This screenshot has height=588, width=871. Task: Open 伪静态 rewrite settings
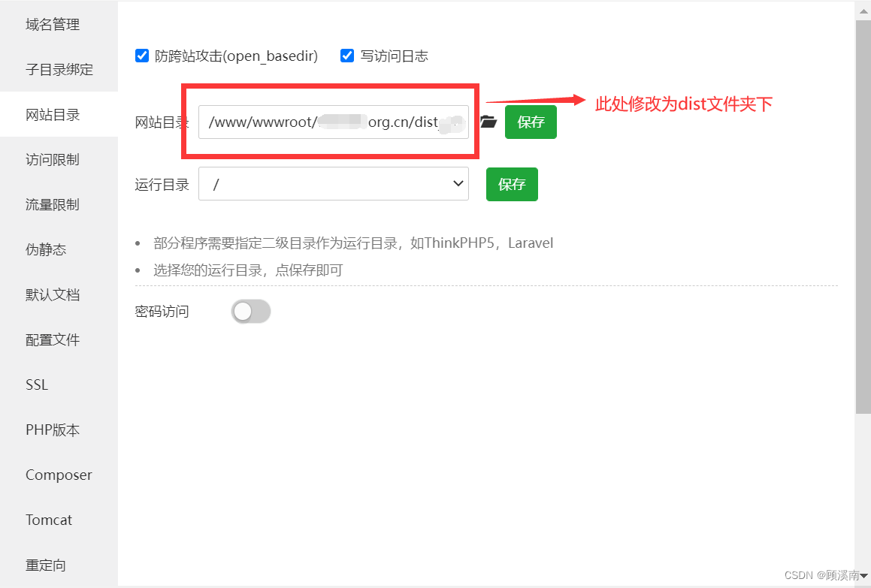59,250
